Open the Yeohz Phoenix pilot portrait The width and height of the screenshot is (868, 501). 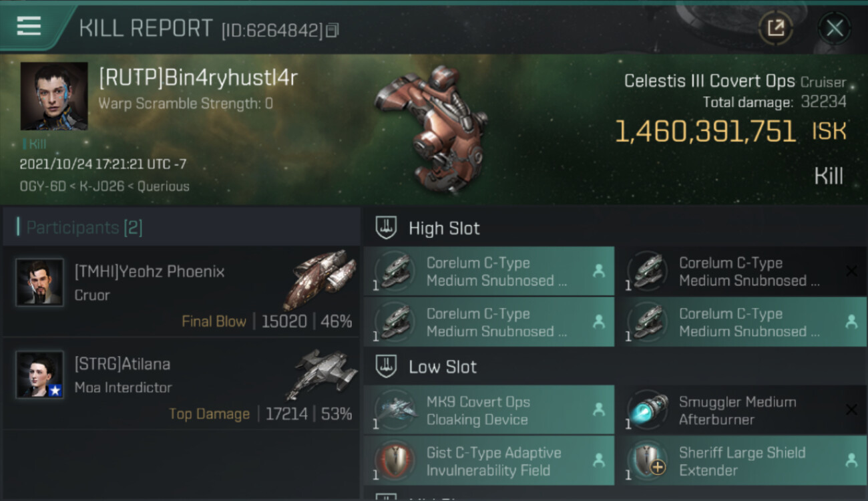40,282
